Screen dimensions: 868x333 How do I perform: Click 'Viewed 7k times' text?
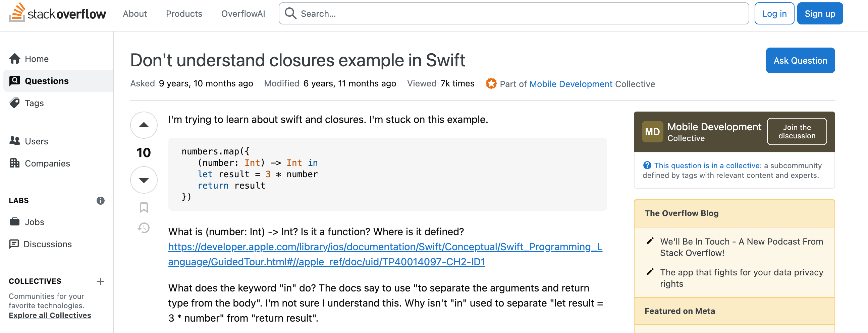(x=440, y=83)
